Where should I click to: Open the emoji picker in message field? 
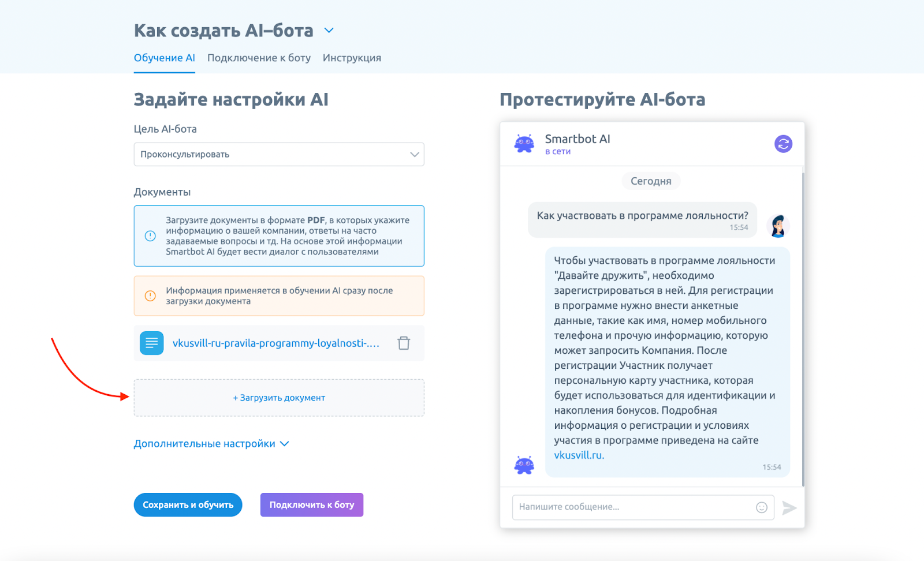tap(762, 507)
